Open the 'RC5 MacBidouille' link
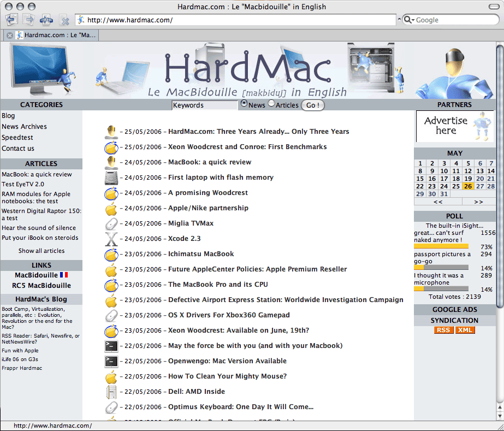Image resolution: width=504 pixels, height=431 pixels. coord(41,286)
